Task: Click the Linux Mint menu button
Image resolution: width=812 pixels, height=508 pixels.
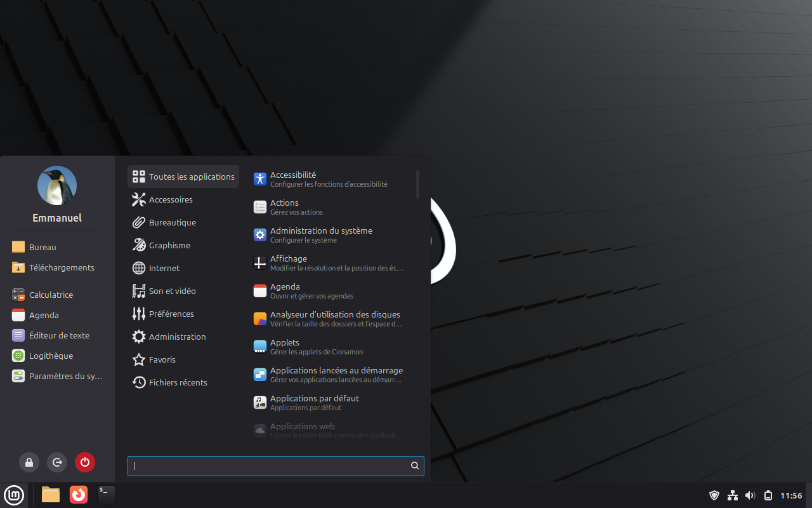Action: pos(14,494)
